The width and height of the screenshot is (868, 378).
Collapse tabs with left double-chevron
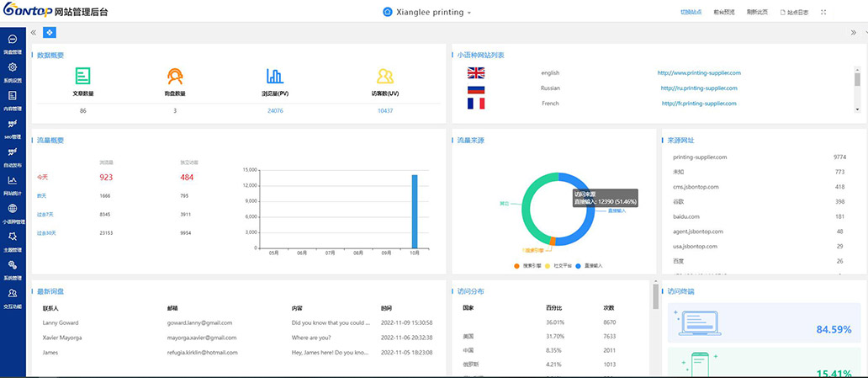coord(34,33)
